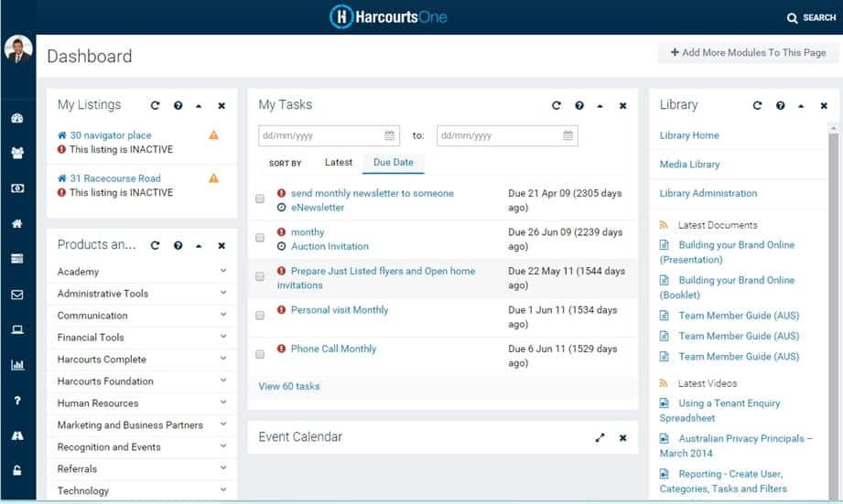The width and height of the screenshot is (843, 504).
Task: Click warning triangle for 30 navigator place
Action: (x=213, y=134)
